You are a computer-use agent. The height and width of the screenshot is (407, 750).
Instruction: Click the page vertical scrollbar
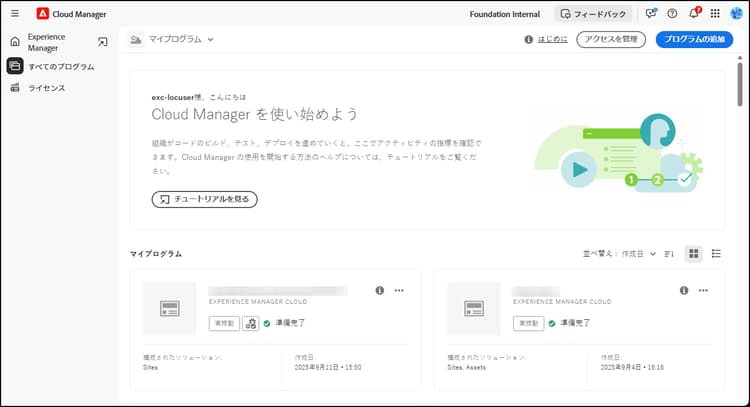coord(740,84)
